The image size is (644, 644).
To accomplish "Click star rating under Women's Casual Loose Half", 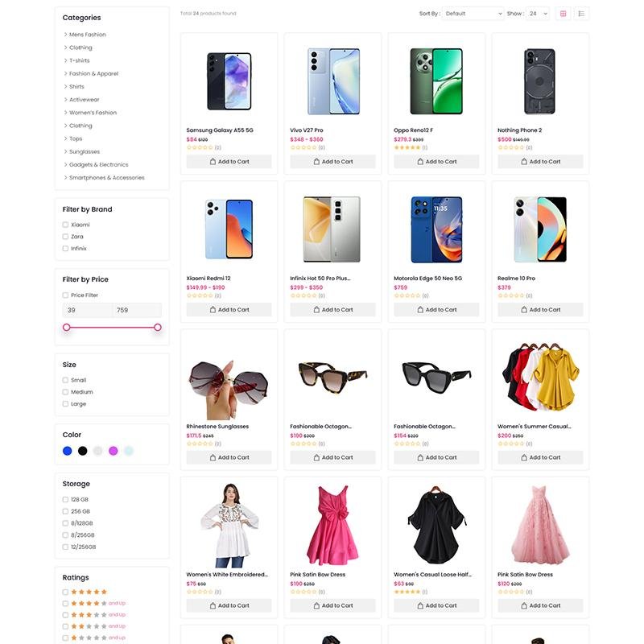I will tap(407, 592).
